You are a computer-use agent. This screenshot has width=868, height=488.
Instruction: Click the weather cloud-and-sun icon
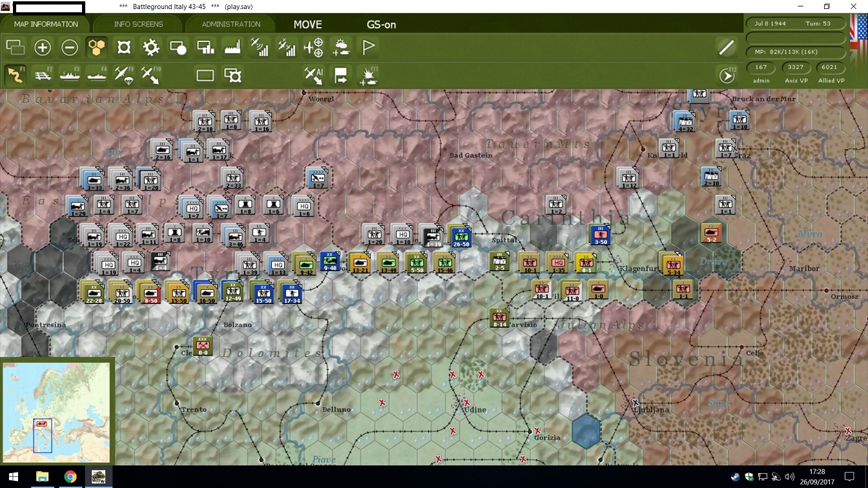[x=340, y=47]
